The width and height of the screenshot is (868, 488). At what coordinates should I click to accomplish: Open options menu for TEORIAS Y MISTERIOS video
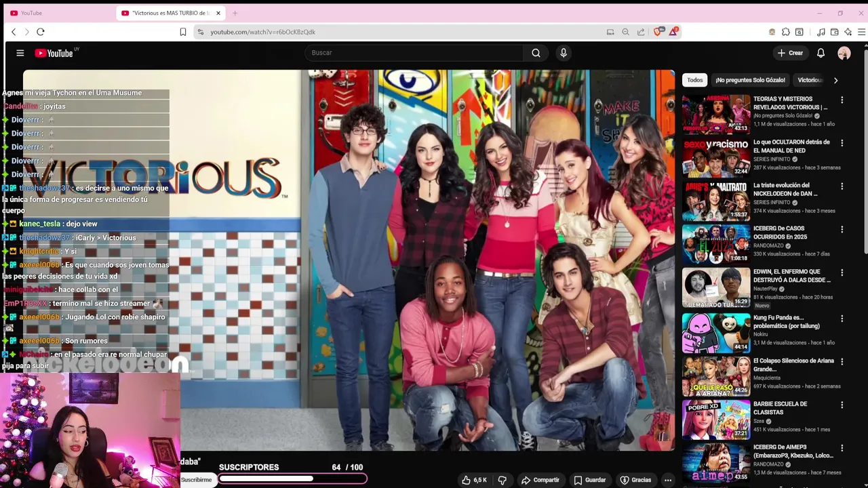point(842,100)
